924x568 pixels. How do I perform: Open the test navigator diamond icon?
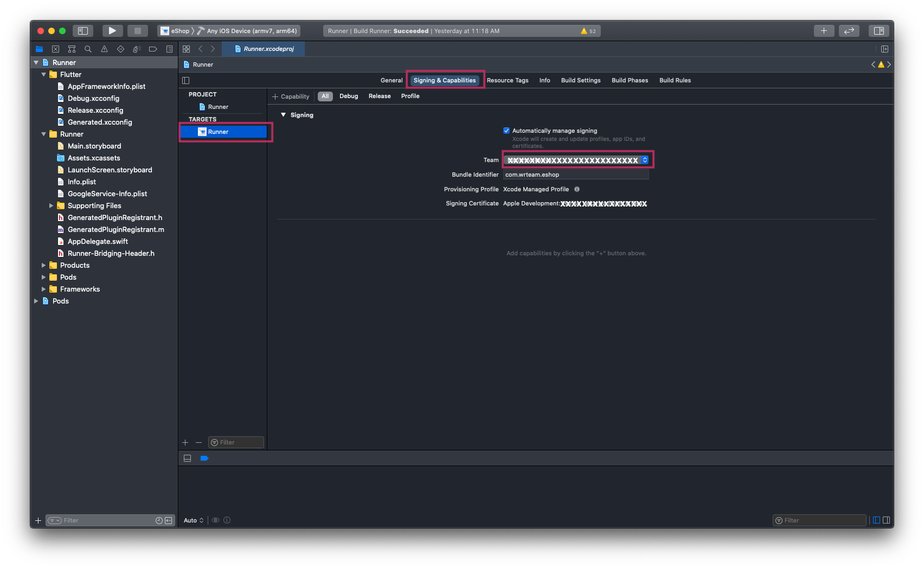click(120, 49)
